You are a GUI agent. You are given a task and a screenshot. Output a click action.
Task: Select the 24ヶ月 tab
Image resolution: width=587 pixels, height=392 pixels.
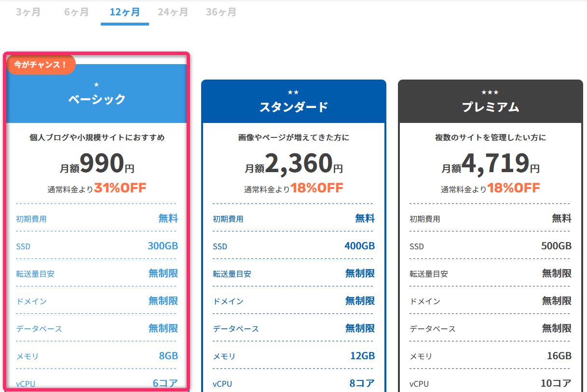tap(173, 12)
